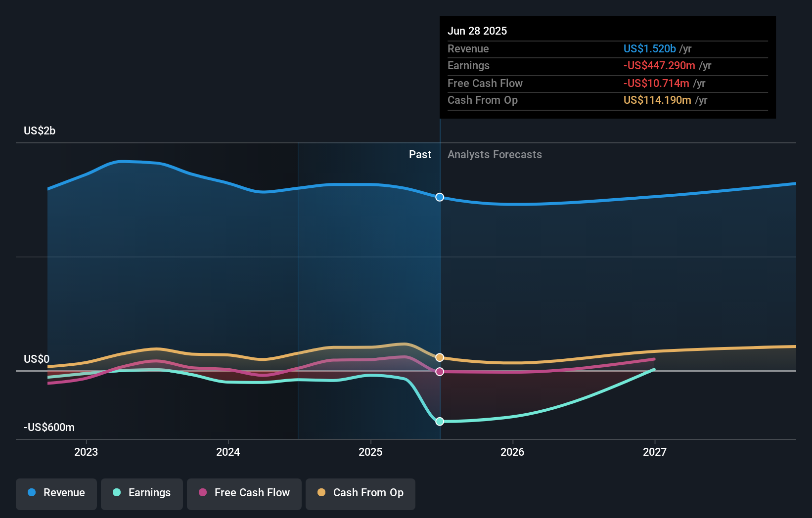
Task: Select the yellow Cash From Op legend dot
Action: click(321, 493)
